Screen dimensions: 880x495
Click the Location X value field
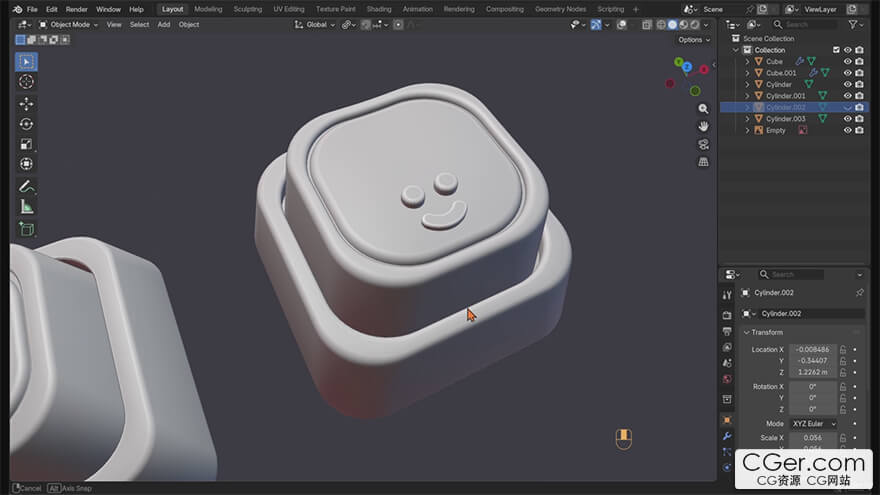coord(812,349)
